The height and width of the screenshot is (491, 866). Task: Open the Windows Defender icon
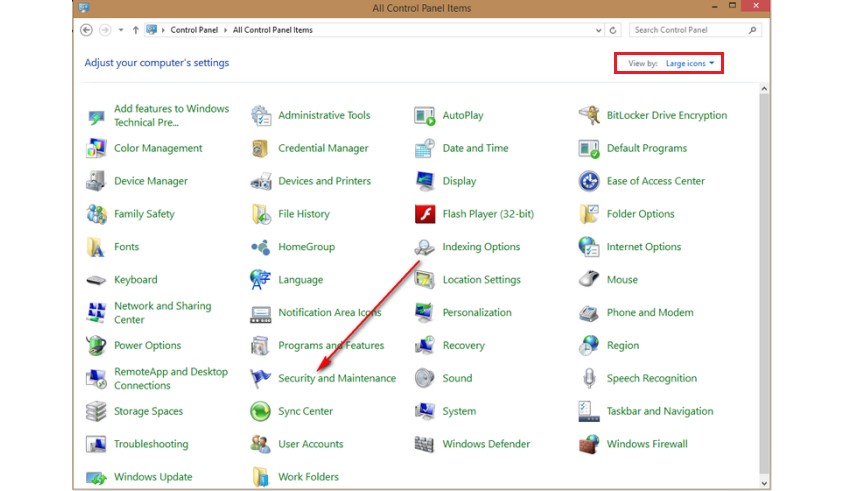click(x=425, y=444)
